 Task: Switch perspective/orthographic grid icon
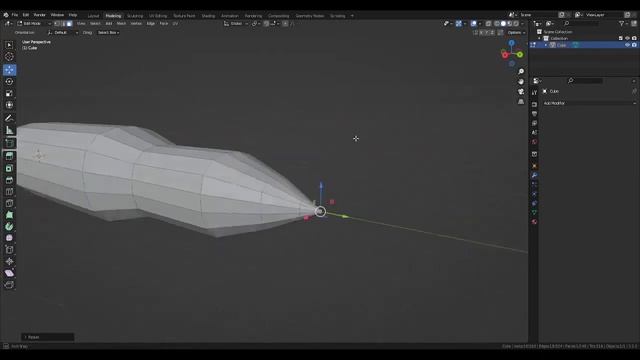tap(521, 102)
